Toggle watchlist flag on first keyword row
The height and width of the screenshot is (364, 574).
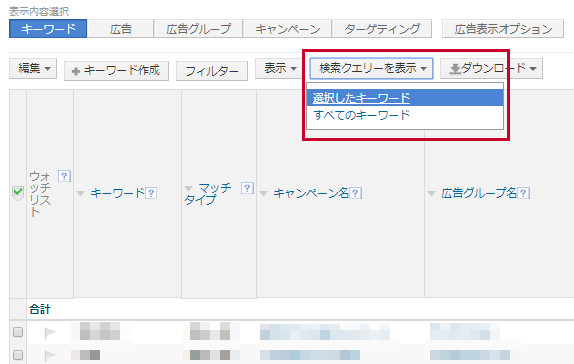(49, 333)
